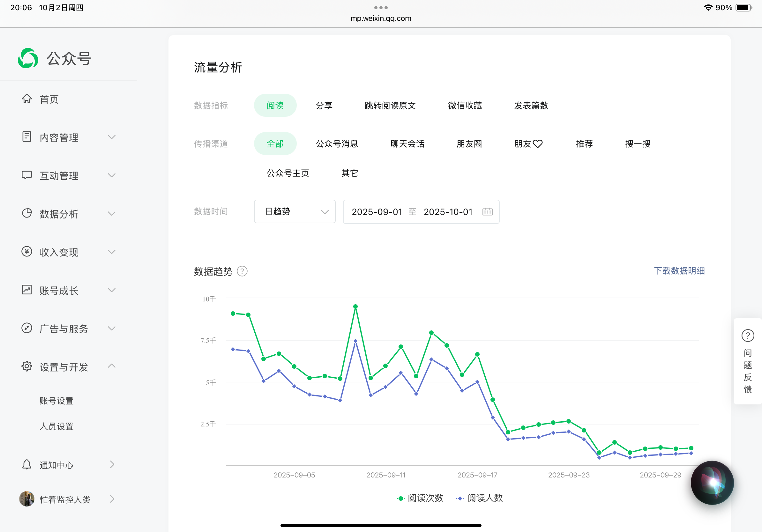Image resolution: width=762 pixels, height=532 pixels.
Task: Click 下载数据明细 link
Action: point(679,271)
